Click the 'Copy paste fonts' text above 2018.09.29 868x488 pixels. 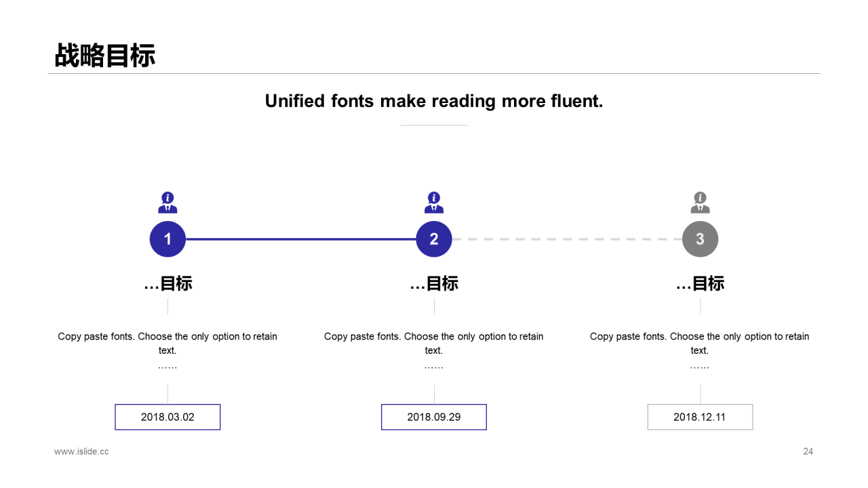pyautogui.click(x=434, y=350)
